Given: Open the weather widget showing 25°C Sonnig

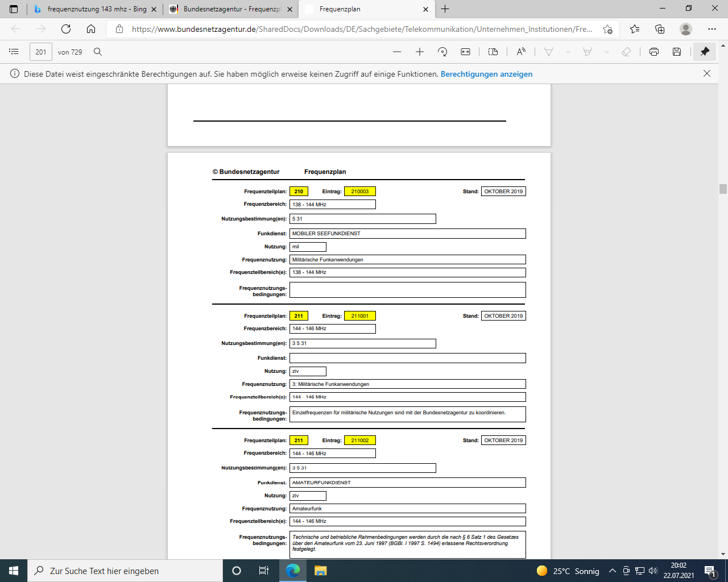Looking at the screenshot, I should click(x=568, y=571).
